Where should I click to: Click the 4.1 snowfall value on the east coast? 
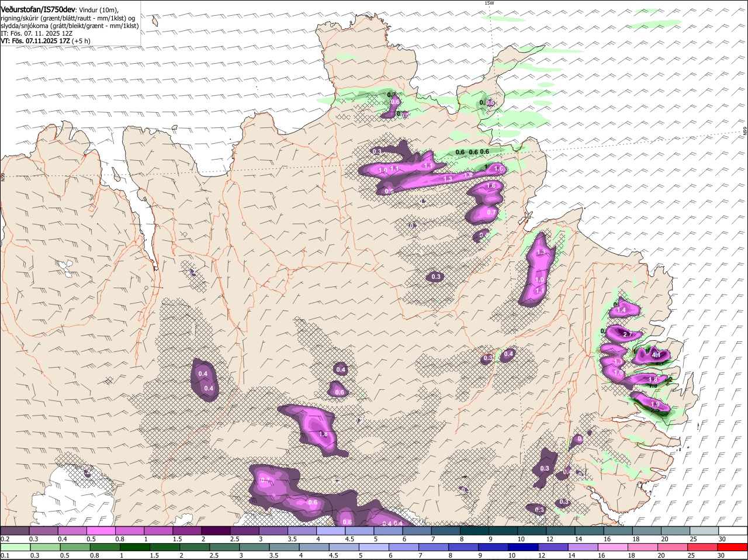pos(656,355)
